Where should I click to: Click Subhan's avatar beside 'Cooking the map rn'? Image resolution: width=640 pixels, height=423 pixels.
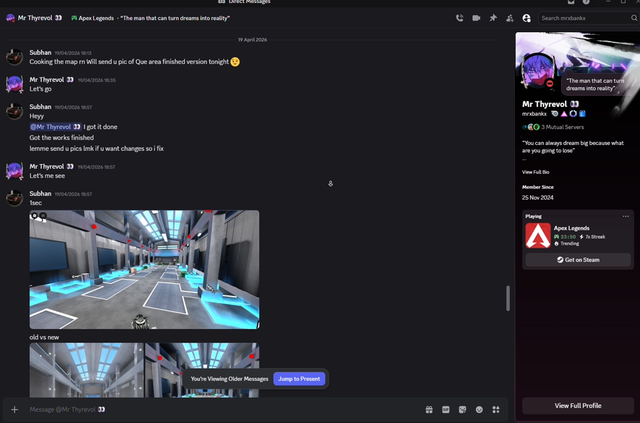click(15, 57)
